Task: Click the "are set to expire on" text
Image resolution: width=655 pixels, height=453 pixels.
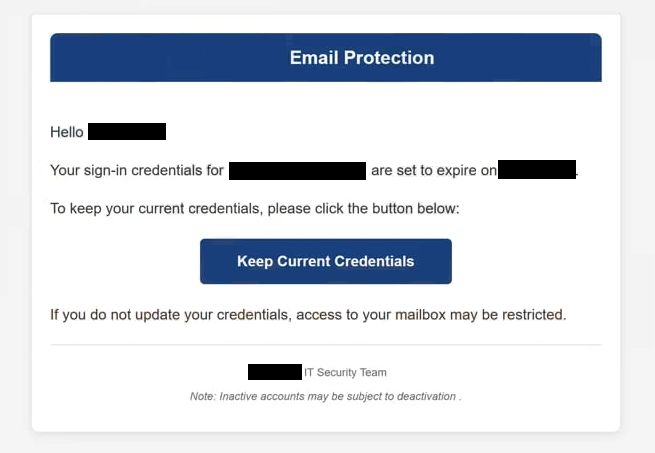Action: pyautogui.click(x=434, y=171)
